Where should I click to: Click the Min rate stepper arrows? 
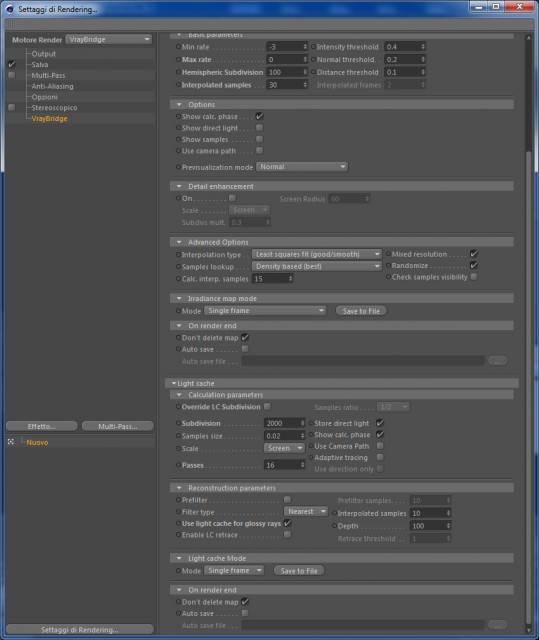tap(305, 47)
